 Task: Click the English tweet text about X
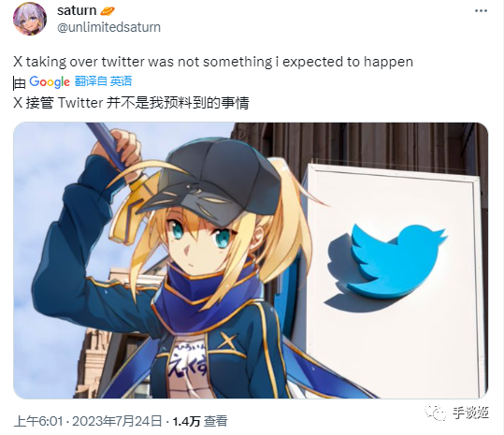213,62
